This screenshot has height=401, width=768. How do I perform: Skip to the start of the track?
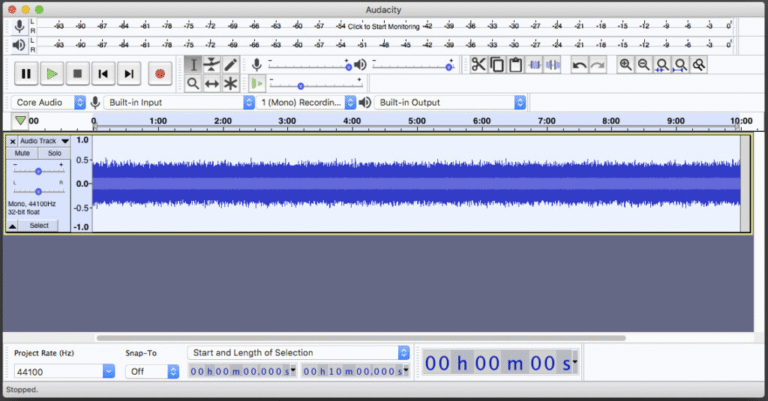click(103, 73)
